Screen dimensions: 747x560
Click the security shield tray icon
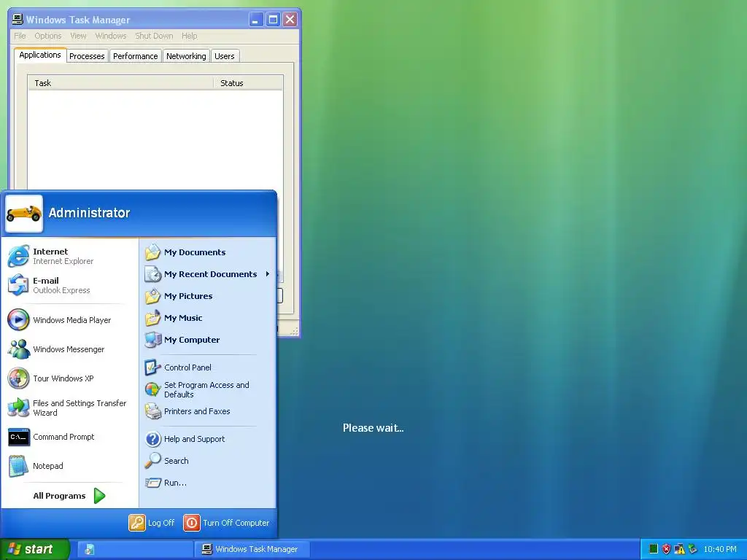pos(666,549)
